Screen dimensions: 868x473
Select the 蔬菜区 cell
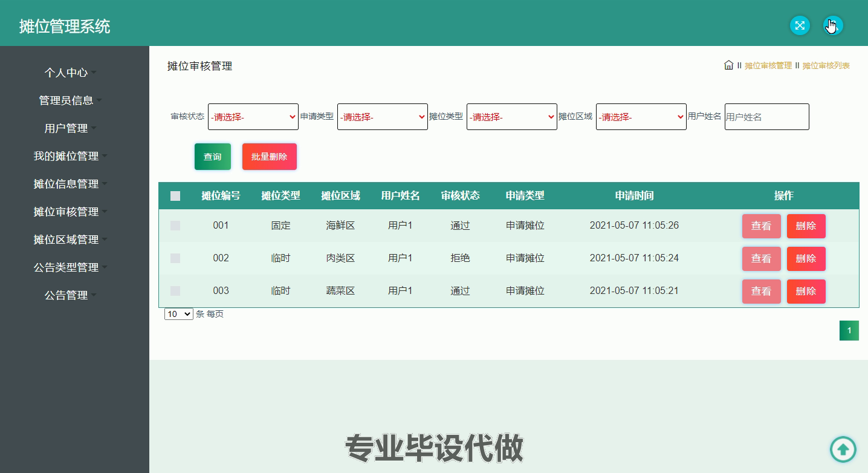(340, 291)
